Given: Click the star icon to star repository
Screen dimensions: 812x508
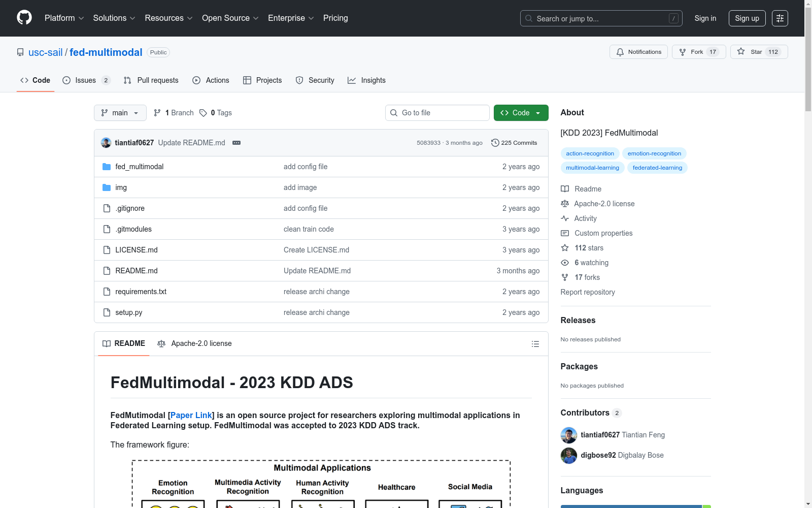Looking at the screenshot, I should (741, 51).
